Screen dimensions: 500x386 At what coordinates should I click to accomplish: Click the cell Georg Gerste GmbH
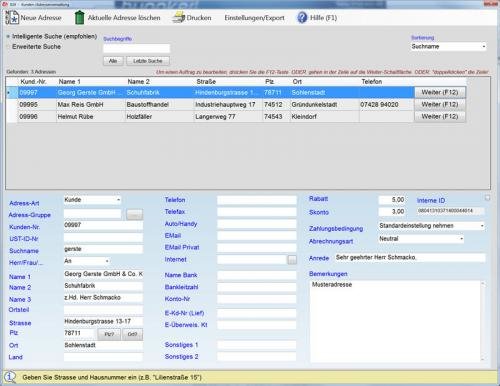point(91,92)
